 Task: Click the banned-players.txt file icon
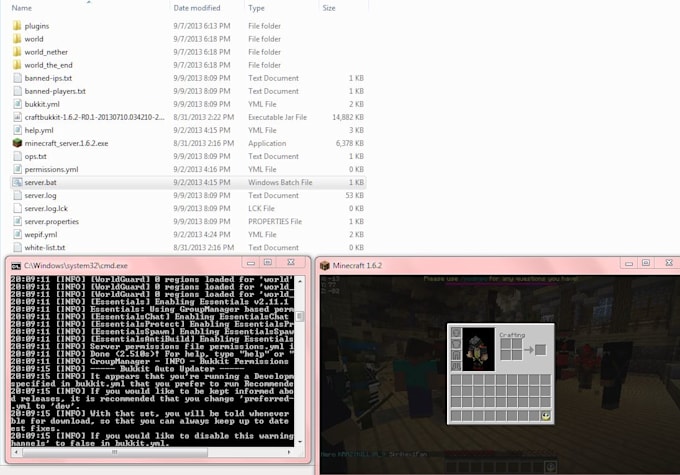click(x=17, y=91)
